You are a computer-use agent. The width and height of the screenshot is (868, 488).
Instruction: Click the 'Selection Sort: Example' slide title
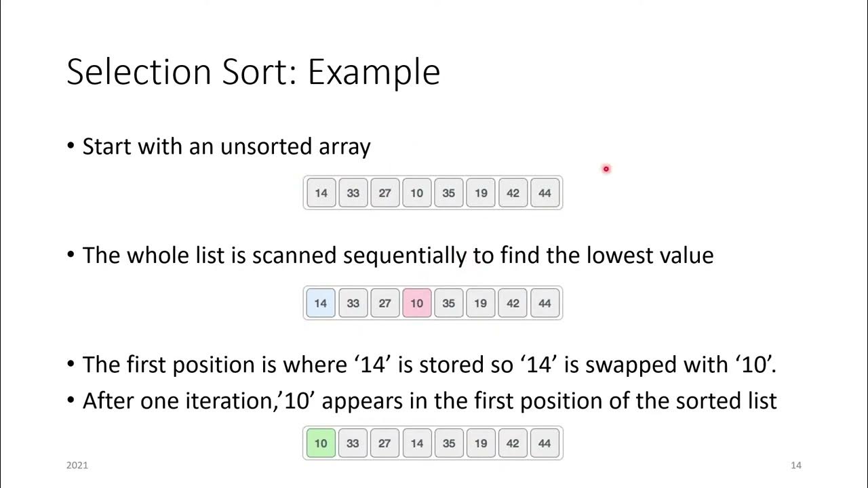253,71
